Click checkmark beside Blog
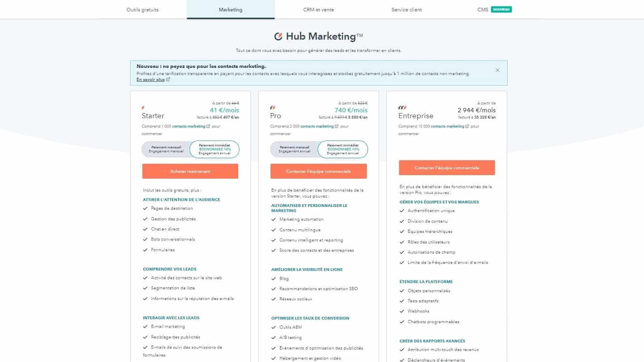 pos(274,278)
